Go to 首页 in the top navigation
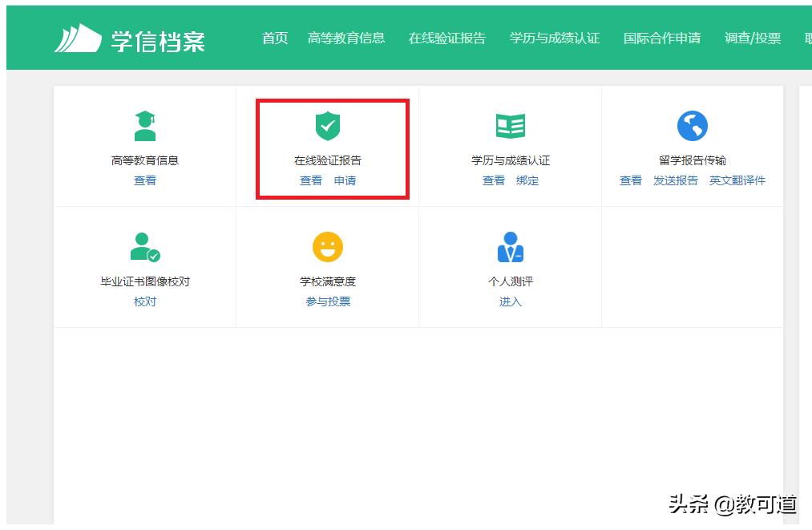Image resolution: width=812 pixels, height=530 pixels. [275, 38]
